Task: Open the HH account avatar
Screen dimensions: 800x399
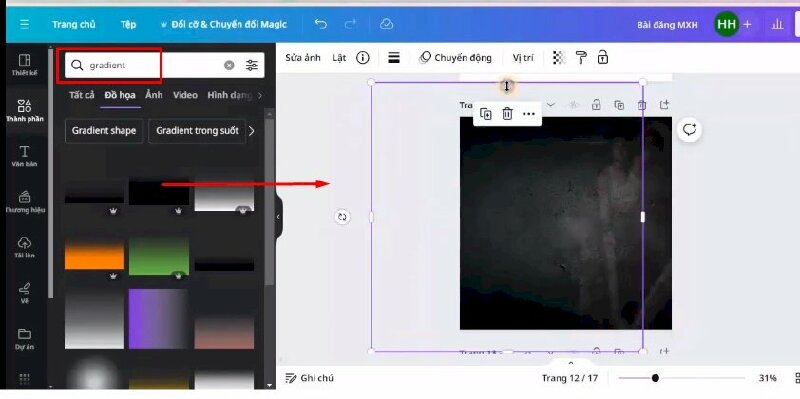Action: (726, 24)
